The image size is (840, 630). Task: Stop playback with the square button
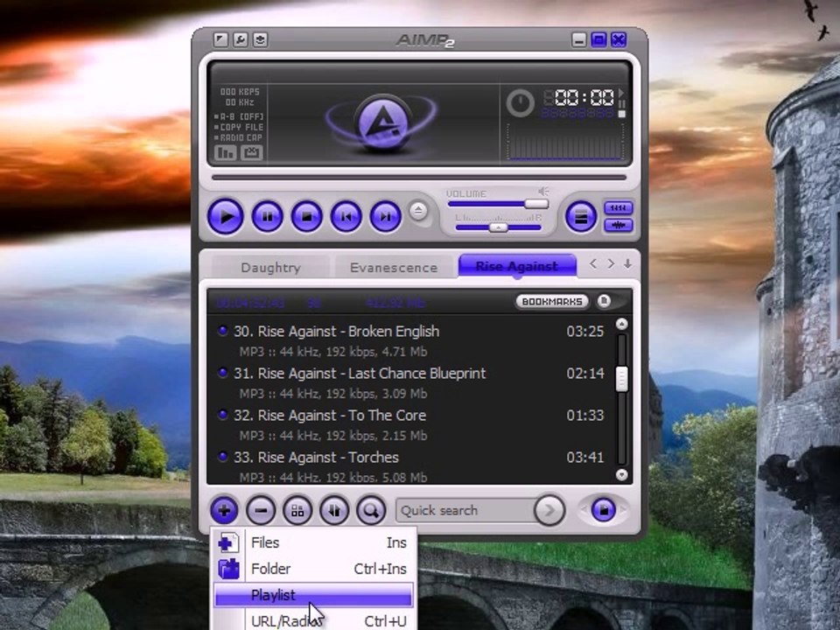click(x=306, y=216)
